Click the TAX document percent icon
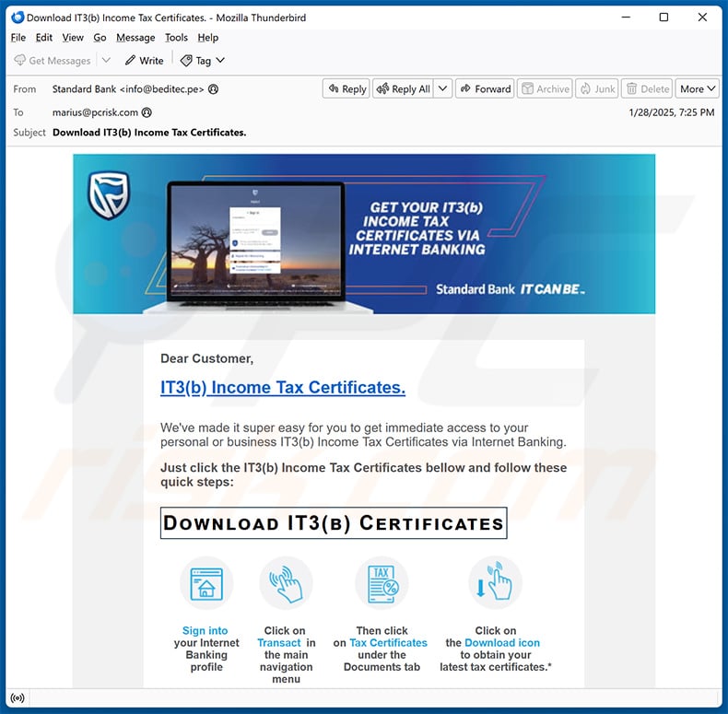 coord(382,583)
